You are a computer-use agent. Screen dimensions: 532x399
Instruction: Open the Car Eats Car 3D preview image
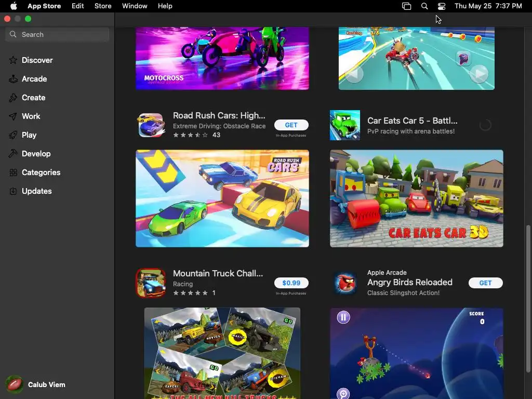click(416, 198)
